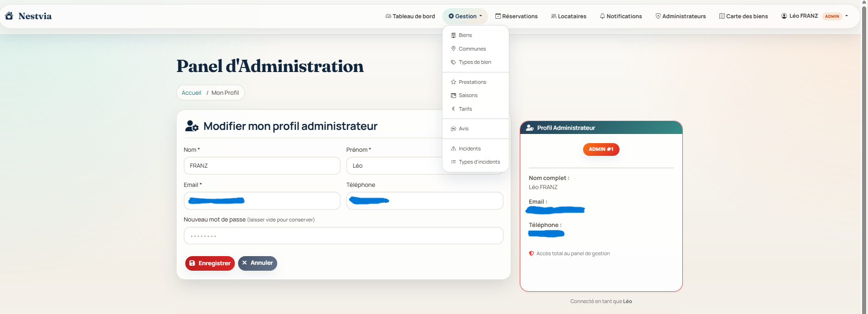Select Notifications in the navbar

(621, 16)
